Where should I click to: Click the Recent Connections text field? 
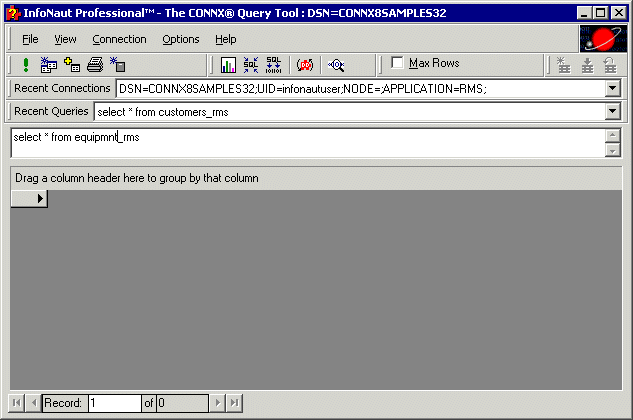(361, 88)
